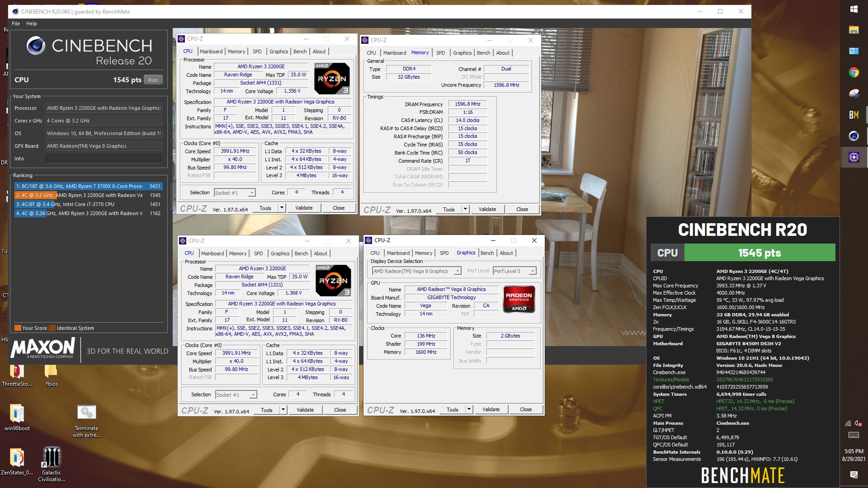
Task: Click the Ryzen 3 logo in top CPU-Z
Action: pyautogui.click(x=332, y=79)
